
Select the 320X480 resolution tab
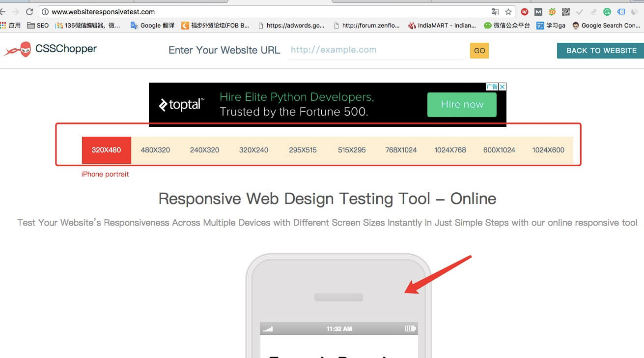point(106,150)
